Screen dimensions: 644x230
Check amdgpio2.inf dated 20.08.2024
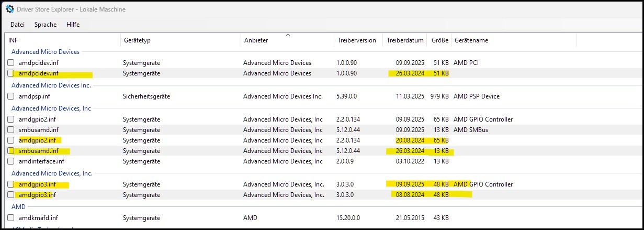pos(11,140)
